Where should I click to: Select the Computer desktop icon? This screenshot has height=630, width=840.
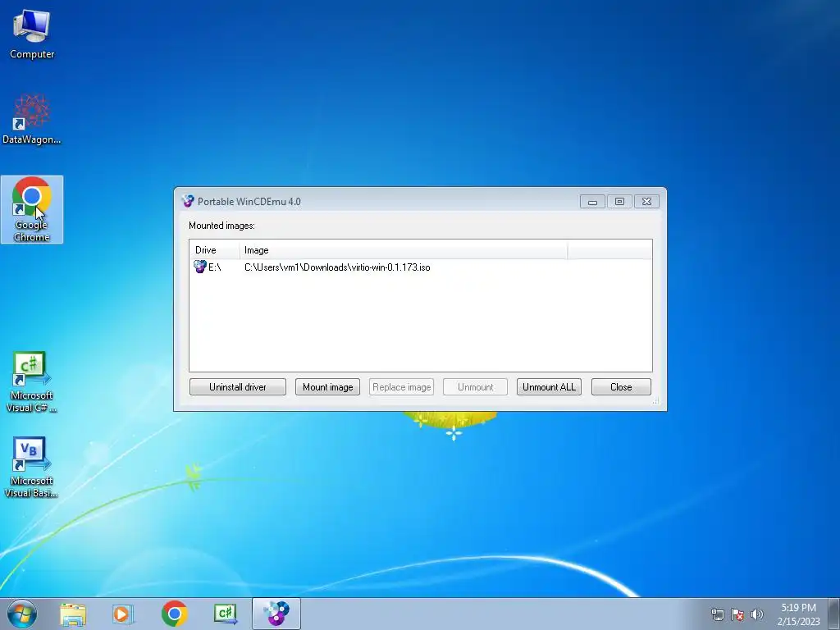point(32,34)
